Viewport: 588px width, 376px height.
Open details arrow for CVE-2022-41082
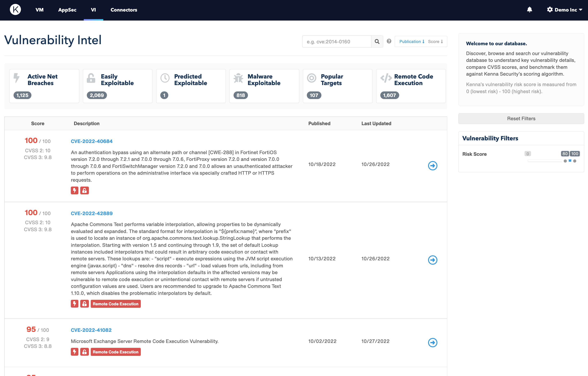(432, 343)
